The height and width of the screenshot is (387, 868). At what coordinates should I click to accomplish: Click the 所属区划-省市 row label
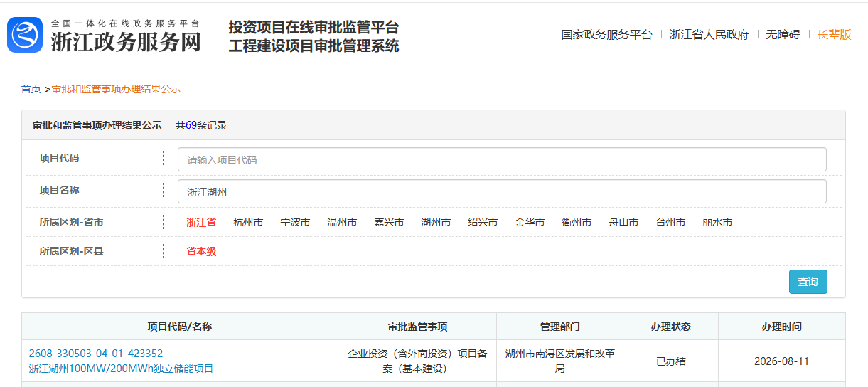(71, 222)
